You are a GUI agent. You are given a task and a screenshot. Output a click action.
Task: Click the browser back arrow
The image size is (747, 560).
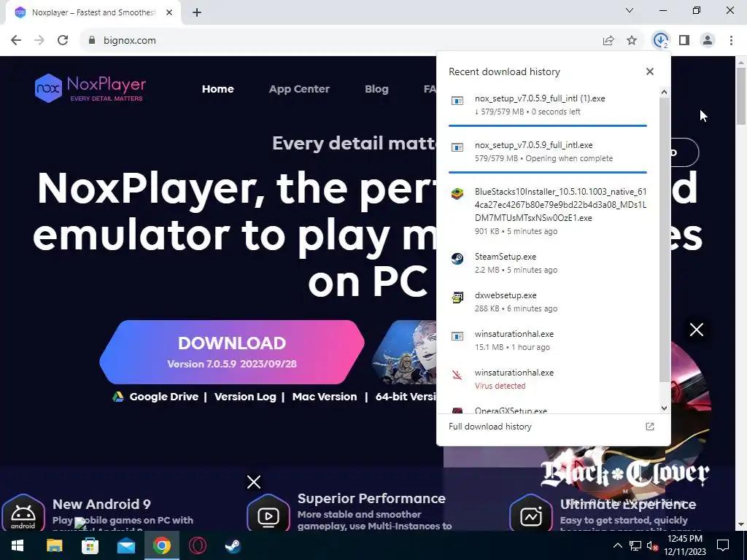(16, 41)
